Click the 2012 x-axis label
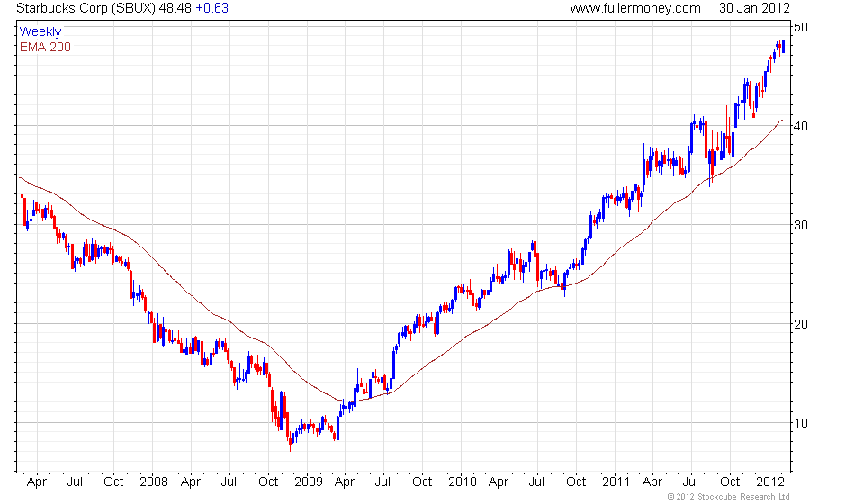The width and height of the screenshot is (864, 504). pyautogui.click(x=769, y=482)
